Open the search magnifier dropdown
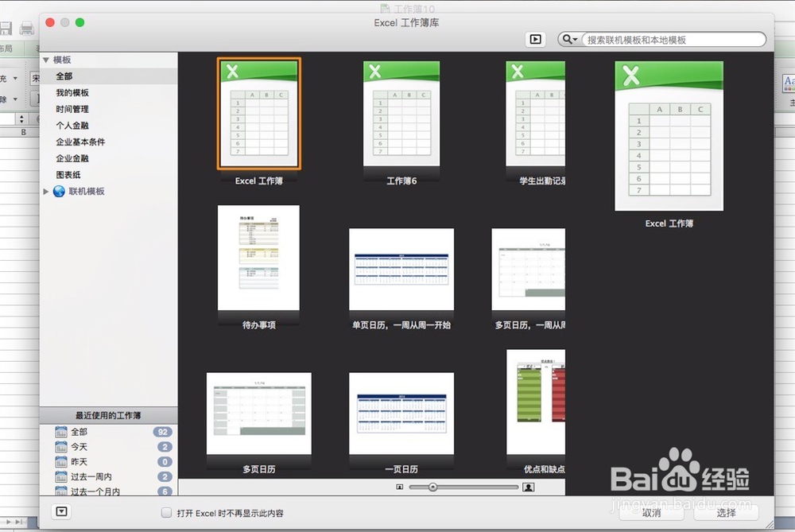 click(570, 40)
